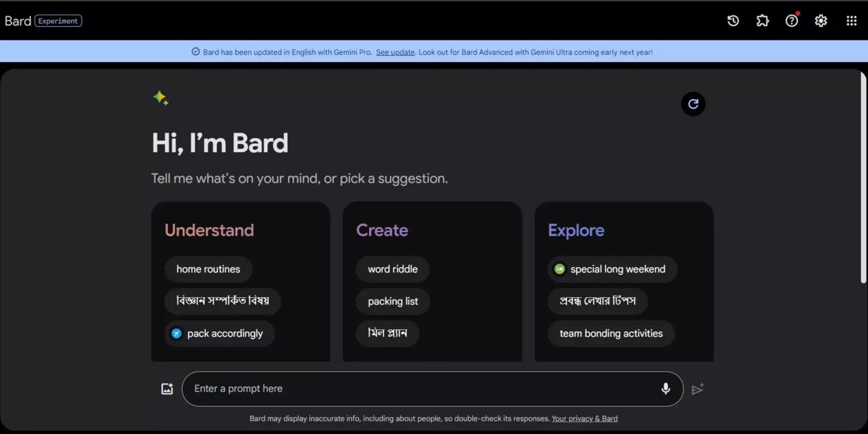Viewport: 868px width, 434px height.
Task: Click the page vertical scrollbar
Action: coord(863,178)
